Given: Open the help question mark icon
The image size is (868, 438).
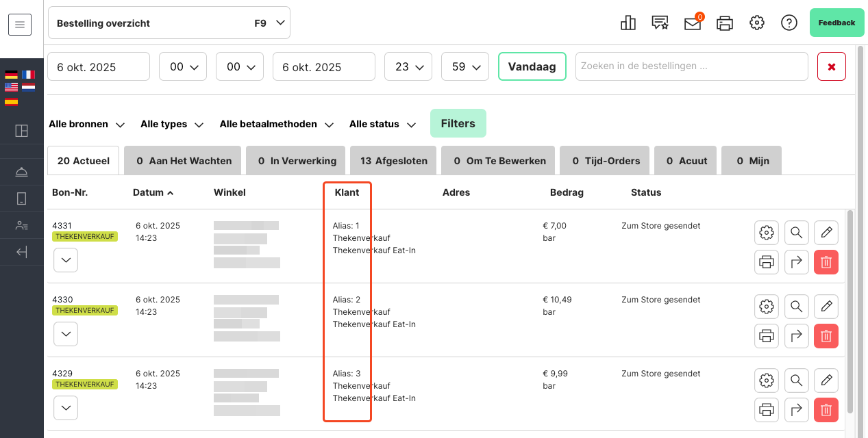Looking at the screenshot, I should (789, 23).
